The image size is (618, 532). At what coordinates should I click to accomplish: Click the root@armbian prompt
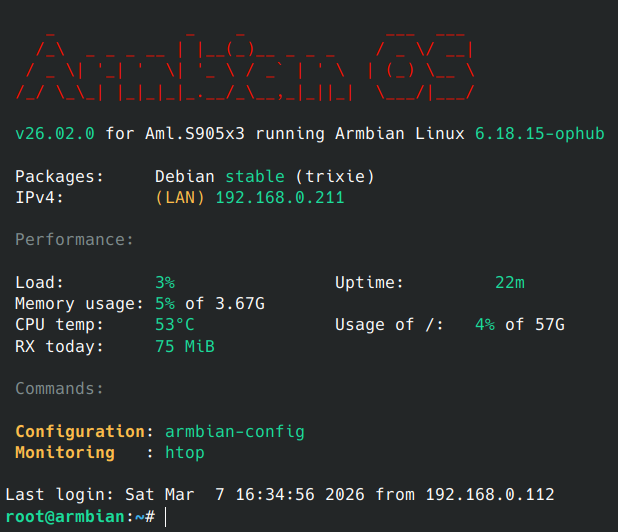coord(65,517)
